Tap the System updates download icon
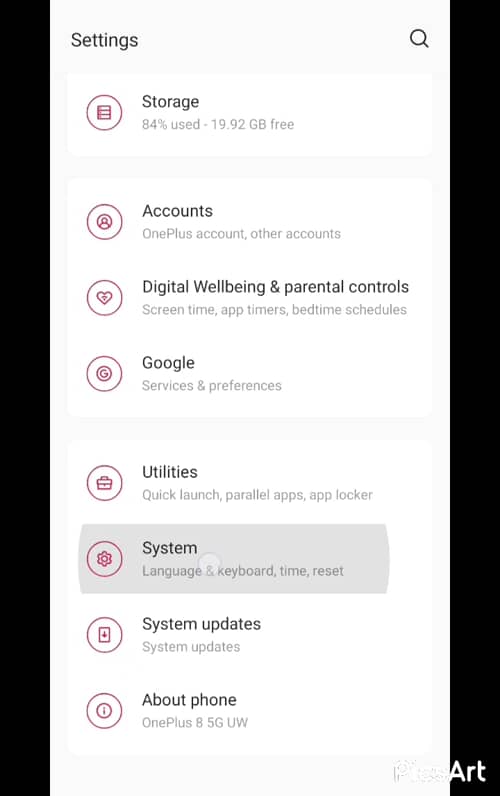Viewport: 500px width, 796px height. coord(104,635)
